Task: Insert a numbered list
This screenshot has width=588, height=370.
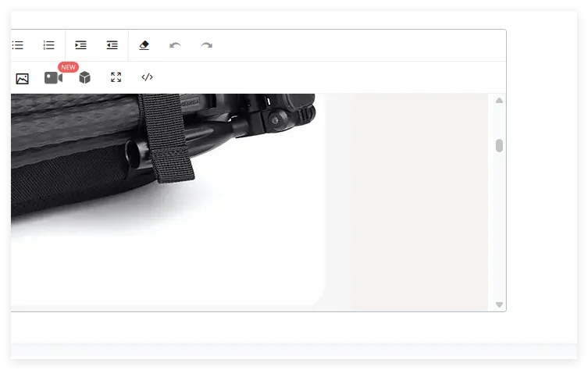Action: click(x=48, y=45)
